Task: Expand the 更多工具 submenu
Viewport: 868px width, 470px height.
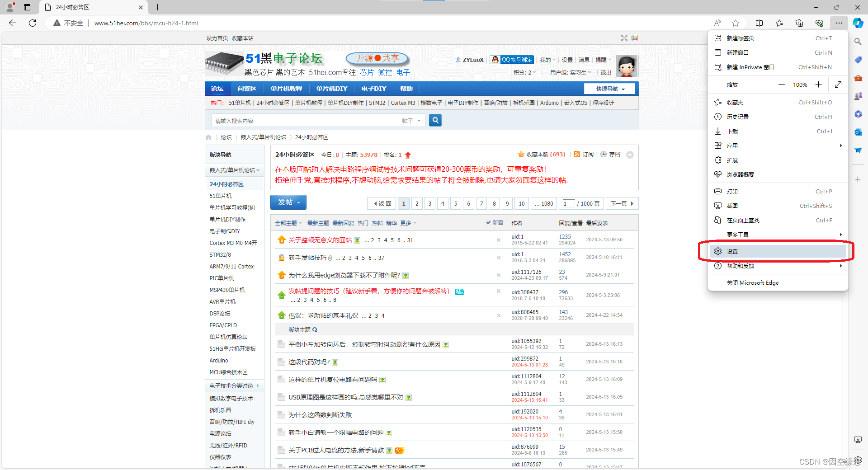Action: point(778,235)
